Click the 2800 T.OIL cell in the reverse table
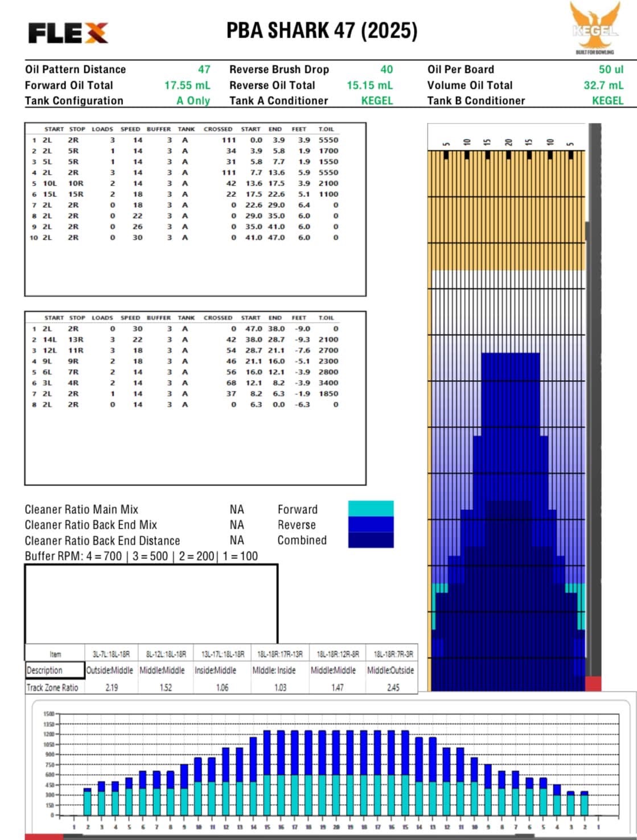Viewport: 637px width, 840px height. (328, 372)
